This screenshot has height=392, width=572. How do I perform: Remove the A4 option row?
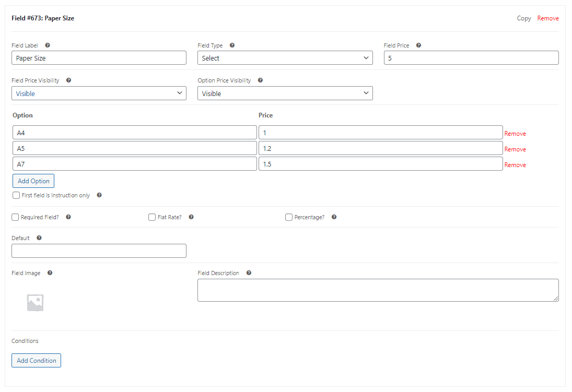pos(515,134)
